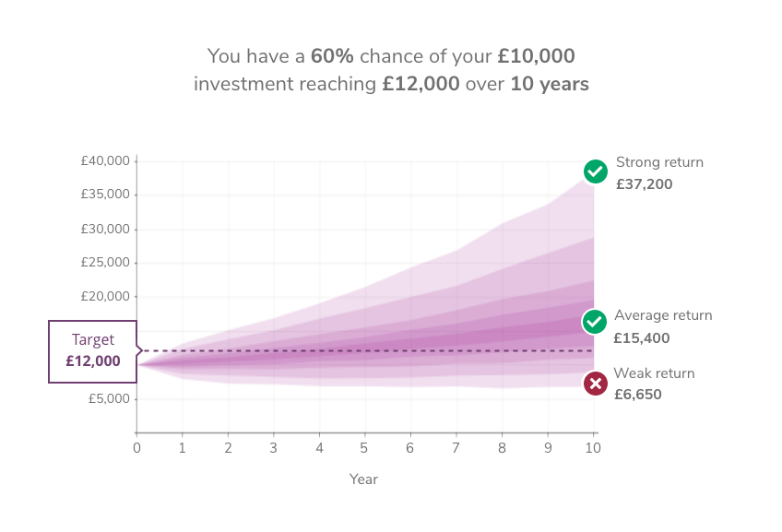Click the £20,000 y-axis label
Screen dimensions: 782x532
click(x=105, y=296)
